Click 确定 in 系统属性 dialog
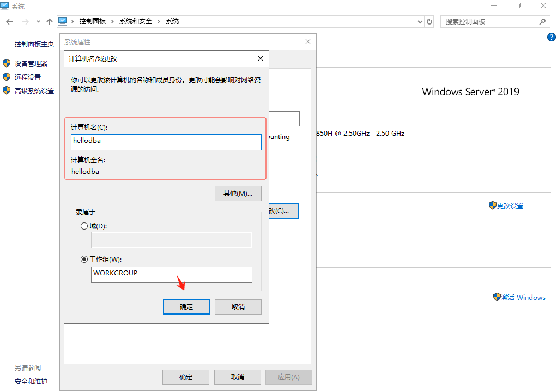The height and width of the screenshot is (392, 557). (186, 377)
